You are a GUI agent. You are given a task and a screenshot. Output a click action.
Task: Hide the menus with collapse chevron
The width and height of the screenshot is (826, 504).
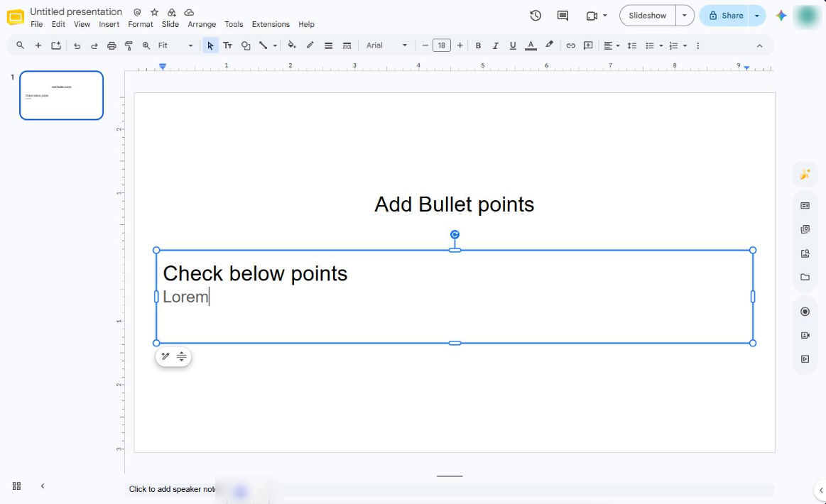(x=760, y=46)
